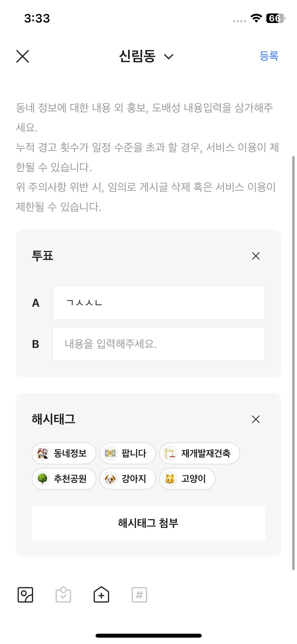
Task: Tap 등록 to publish the post
Action: pos(268,56)
